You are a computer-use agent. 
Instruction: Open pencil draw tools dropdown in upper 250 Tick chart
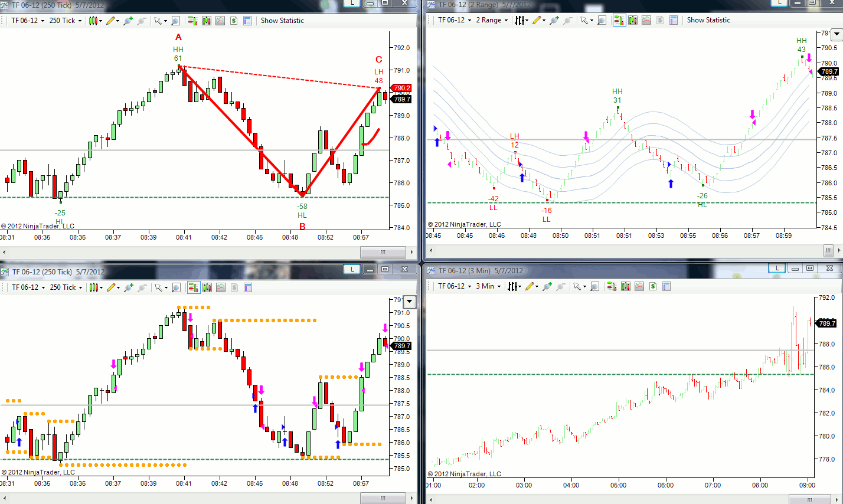tap(112, 21)
